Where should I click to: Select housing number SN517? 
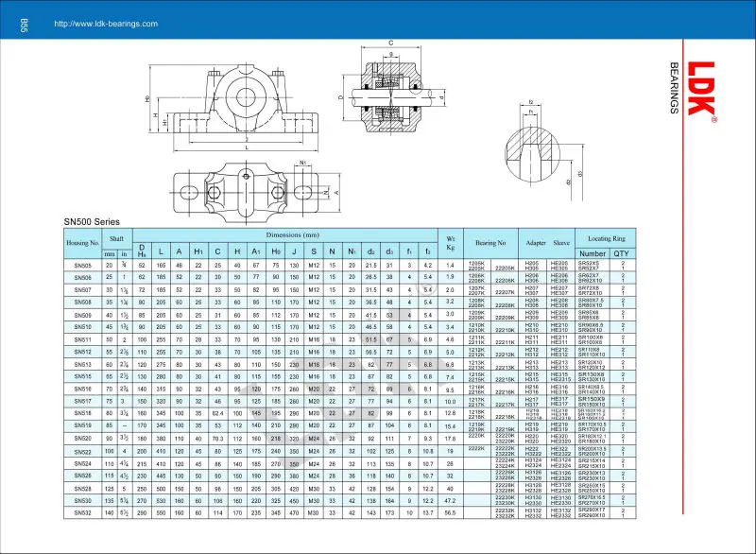pyautogui.click(x=82, y=401)
